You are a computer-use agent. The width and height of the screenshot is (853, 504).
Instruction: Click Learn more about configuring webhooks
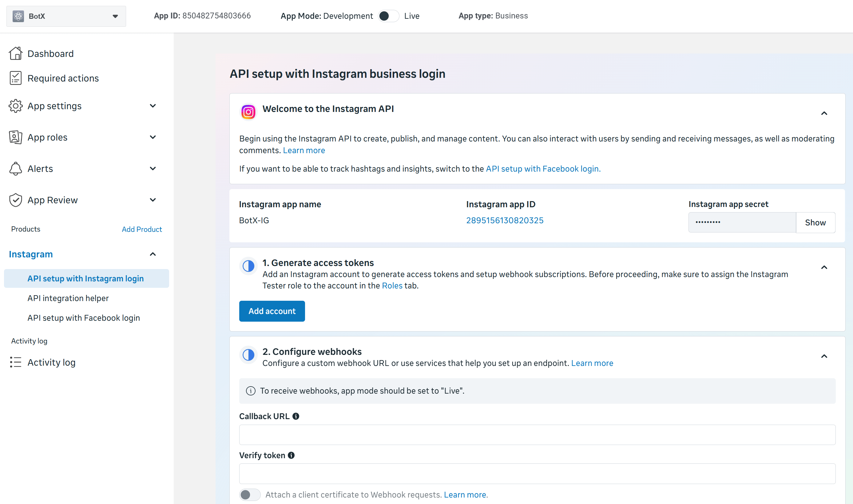pyautogui.click(x=592, y=363)
